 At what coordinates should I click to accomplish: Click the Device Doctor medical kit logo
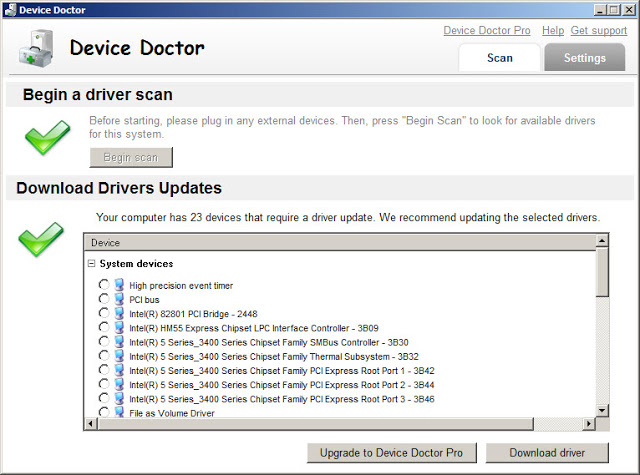point(36,49)
